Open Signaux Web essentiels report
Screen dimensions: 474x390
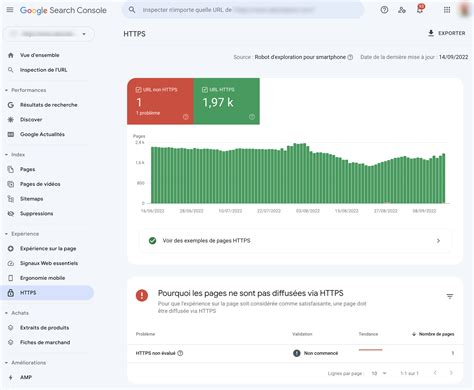49,263
